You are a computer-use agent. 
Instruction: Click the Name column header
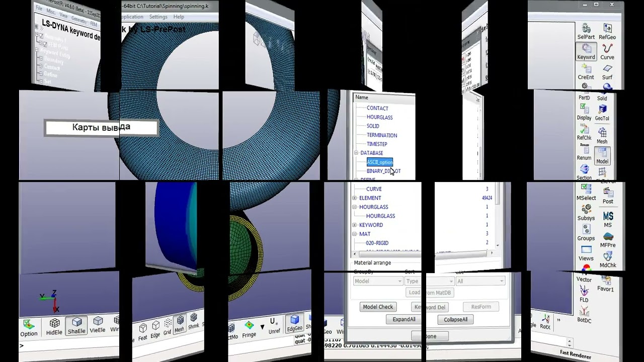(x=362, y=98)
